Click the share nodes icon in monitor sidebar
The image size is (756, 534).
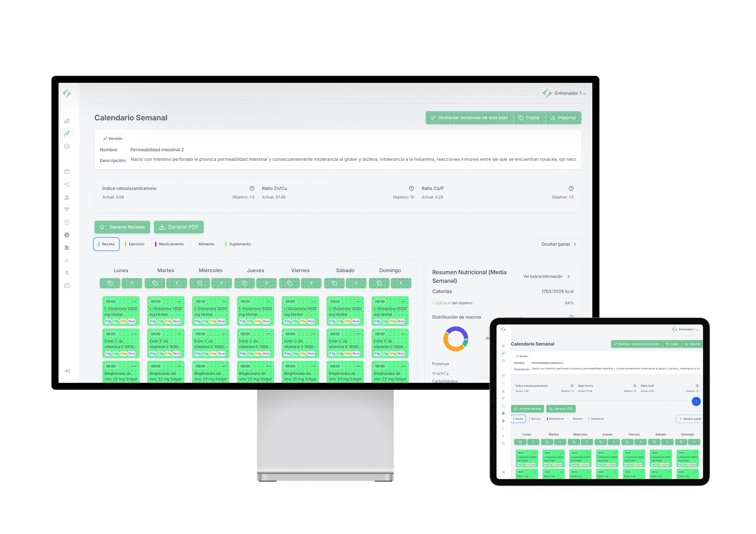(x=67, y=184)
